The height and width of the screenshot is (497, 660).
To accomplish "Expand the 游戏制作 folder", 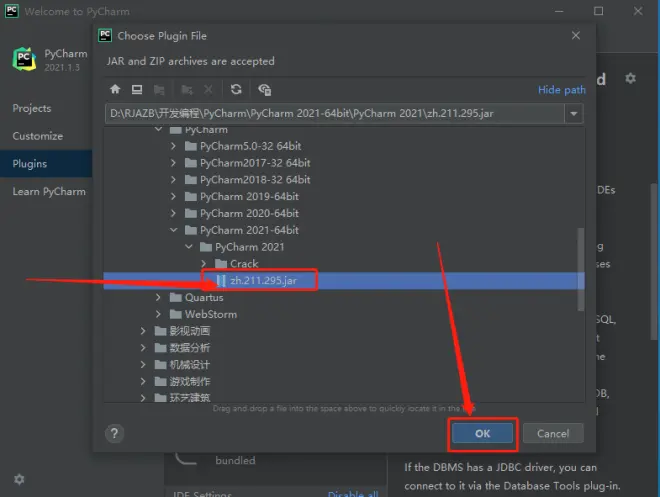I will pyautogui.click(x=143, y=382).
